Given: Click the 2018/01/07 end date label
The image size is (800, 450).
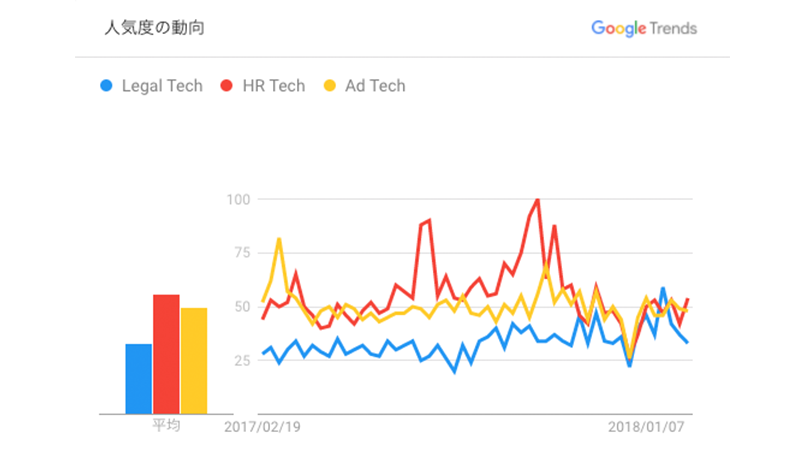Looking at the screenshot, I should [648, 426].
